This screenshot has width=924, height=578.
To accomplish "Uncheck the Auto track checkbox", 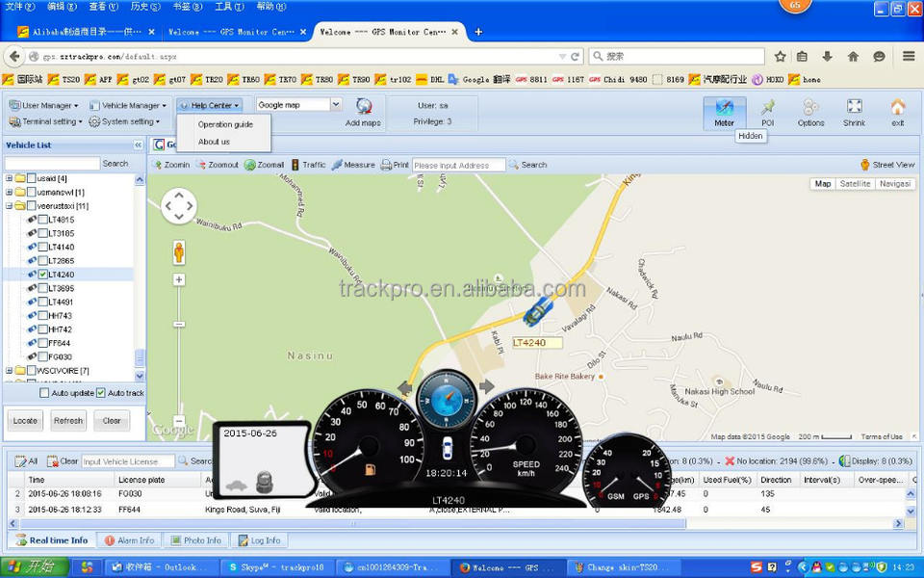I will tap(101, 393).
